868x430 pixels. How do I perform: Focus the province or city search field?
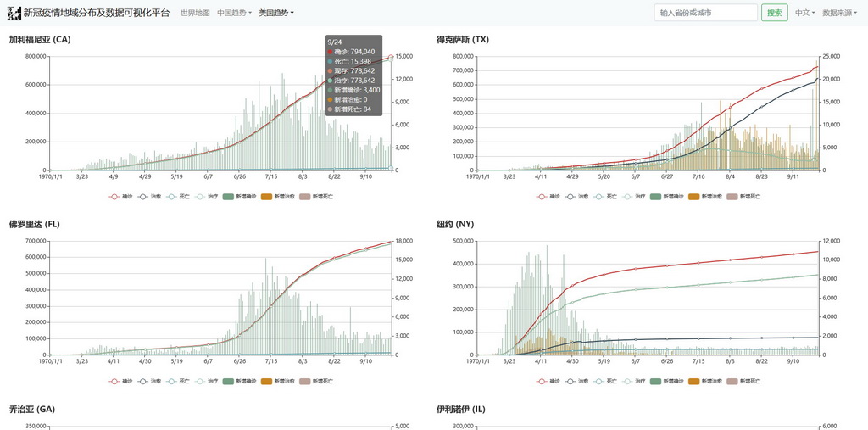pyautogui.click(x=705, y=13)
